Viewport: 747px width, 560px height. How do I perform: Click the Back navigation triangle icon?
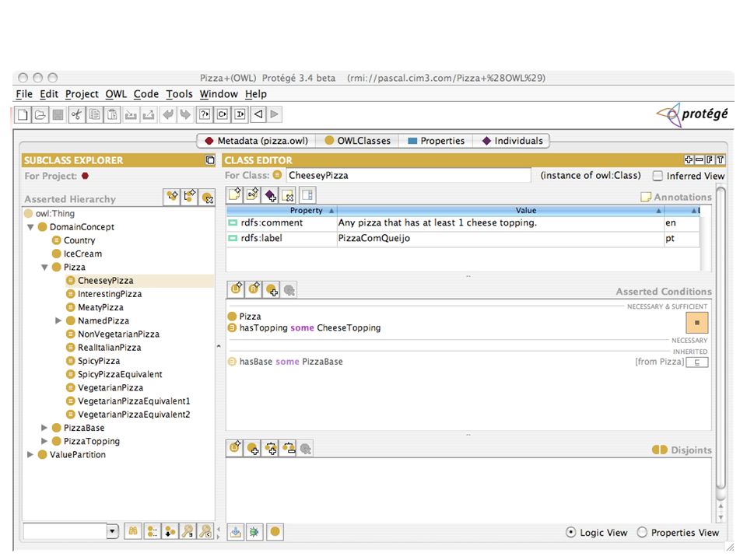pos(258,114)
